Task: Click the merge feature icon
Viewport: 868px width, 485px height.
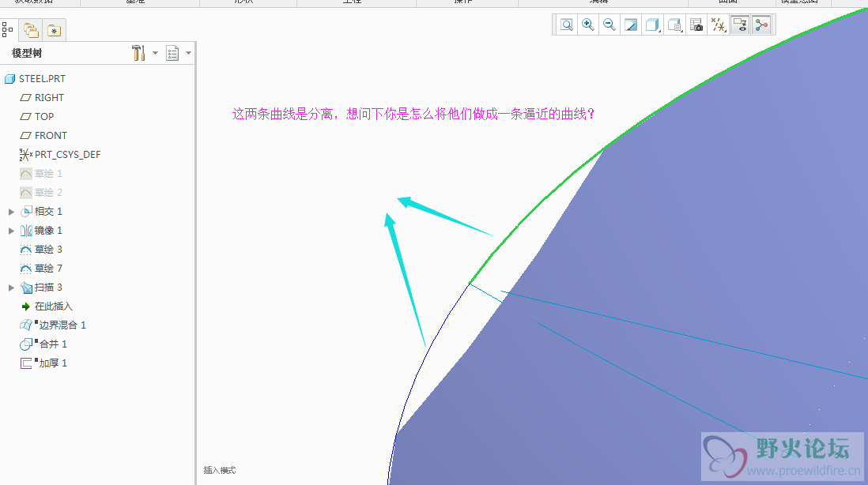Action: 26,344
